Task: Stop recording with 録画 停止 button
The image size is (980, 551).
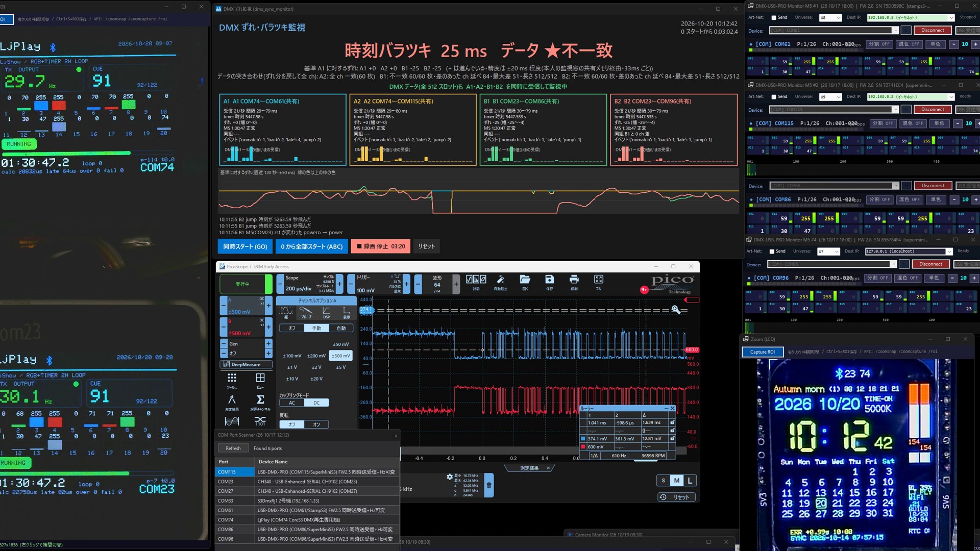Action: tap(381, 246)
